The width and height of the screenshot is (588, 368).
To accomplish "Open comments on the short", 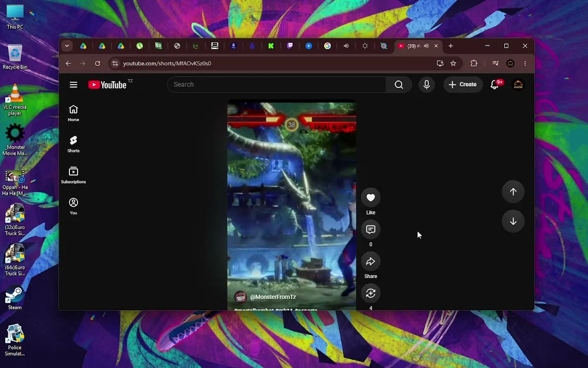I will pyautogui.click(x=371, y=229).
